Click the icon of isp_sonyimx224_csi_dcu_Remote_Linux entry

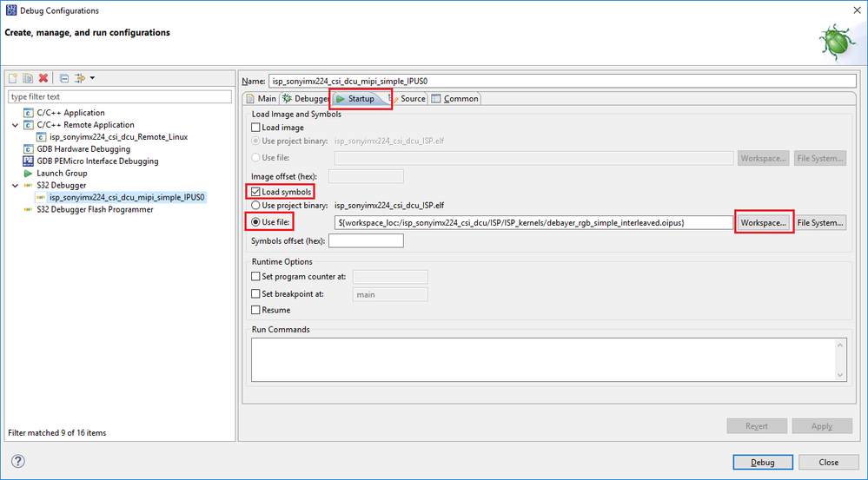[41, 137]
